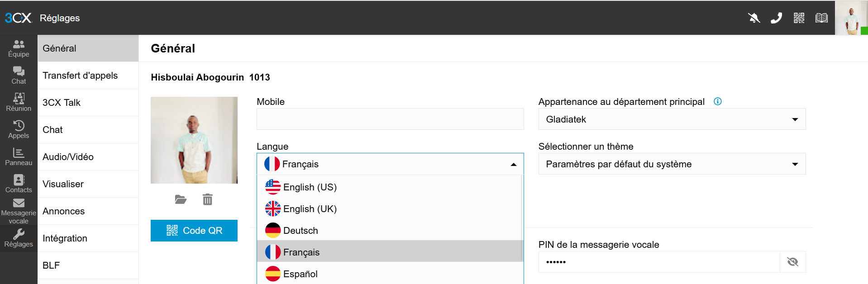Viewport: 868px width, 284px height.
Task: Open the Panneau dashboard icon
Action: (x=19, y=156)
